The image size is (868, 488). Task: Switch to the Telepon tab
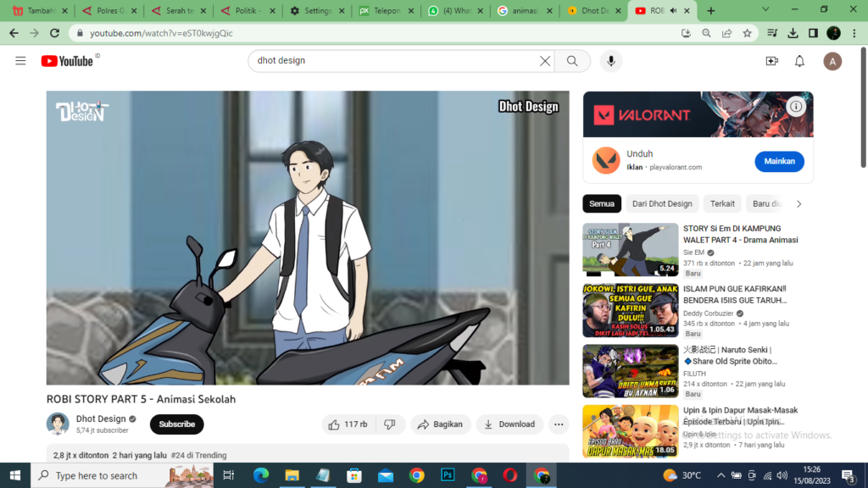tap(386, 10)
